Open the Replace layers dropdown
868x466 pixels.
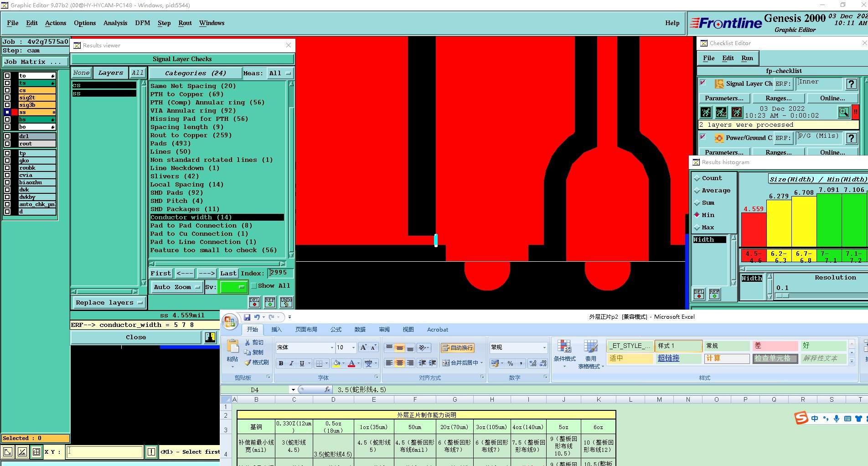point(108,302)
